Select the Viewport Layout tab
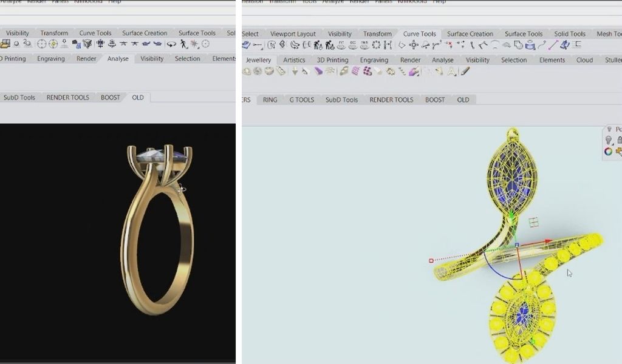This screenshot has width=622, height=364. click(x=293, y=34)
